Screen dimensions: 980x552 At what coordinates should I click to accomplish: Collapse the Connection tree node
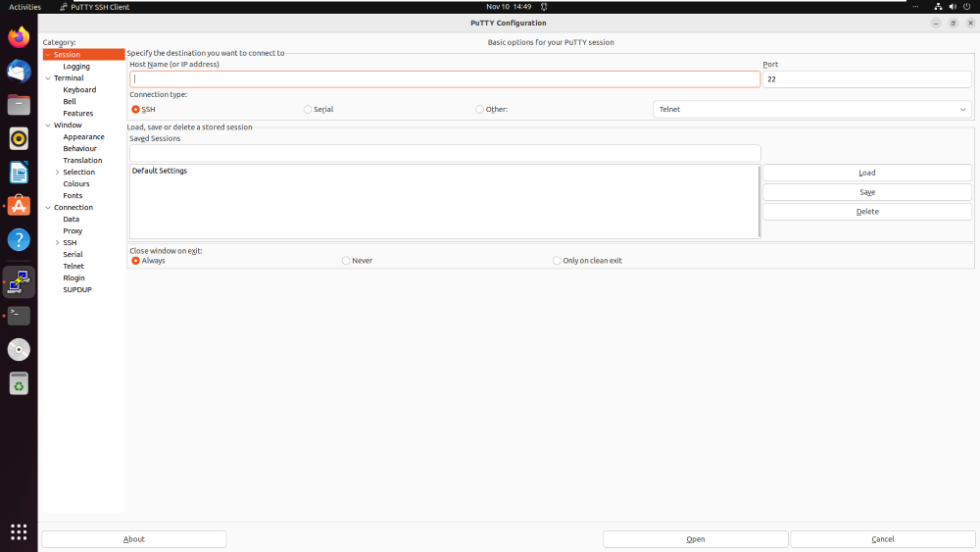(x=48, y=208)
